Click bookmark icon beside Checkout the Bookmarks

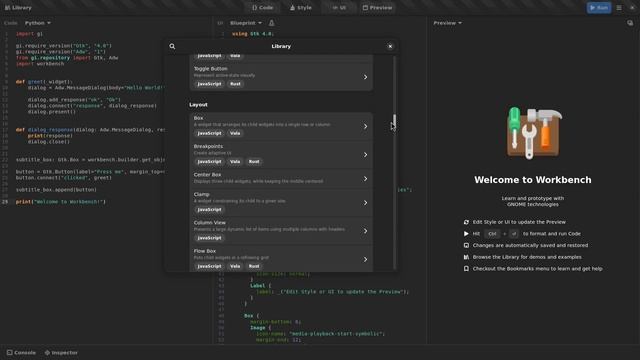click(466, 269)
